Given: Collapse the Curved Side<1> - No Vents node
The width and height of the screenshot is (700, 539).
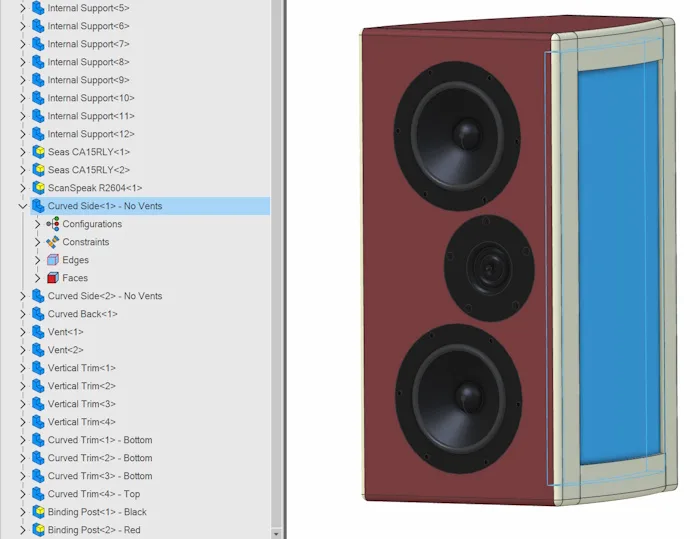Looking at the screenshot, I should click(x=23, y=206).
